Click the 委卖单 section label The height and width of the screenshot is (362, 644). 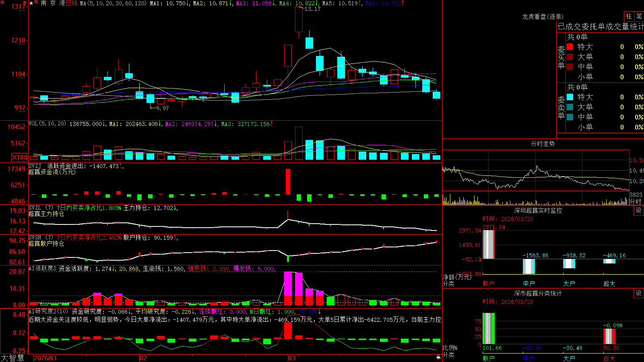561,108
